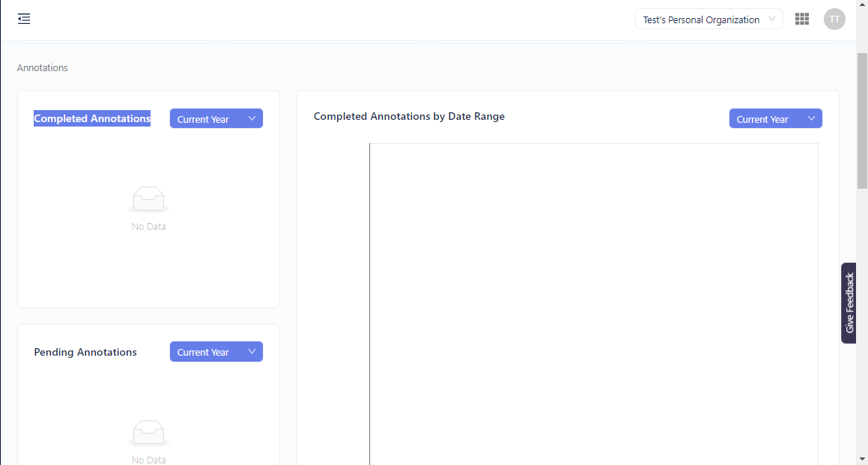Open the organization dropdown showing Test's Personal Organization
868x465 pixels.
point(704,19)
